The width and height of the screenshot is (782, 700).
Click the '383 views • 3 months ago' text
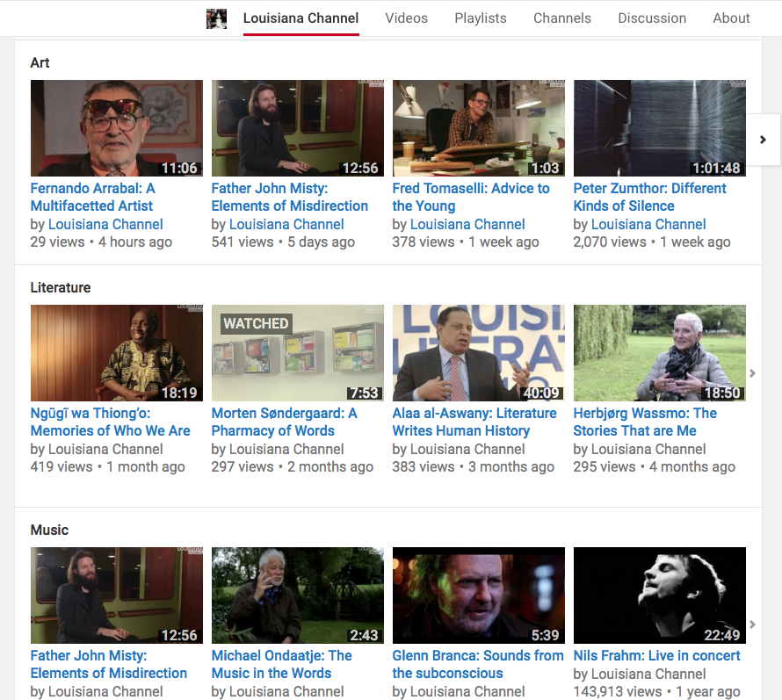coord(474,467)
